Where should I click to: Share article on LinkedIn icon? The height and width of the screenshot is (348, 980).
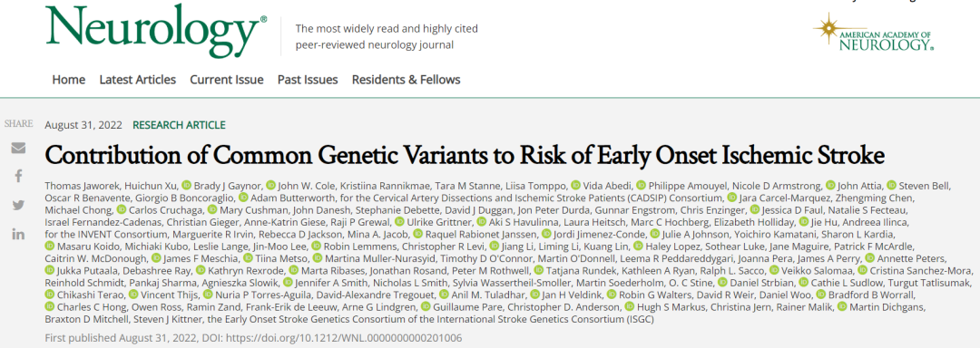tap(18, 234)
